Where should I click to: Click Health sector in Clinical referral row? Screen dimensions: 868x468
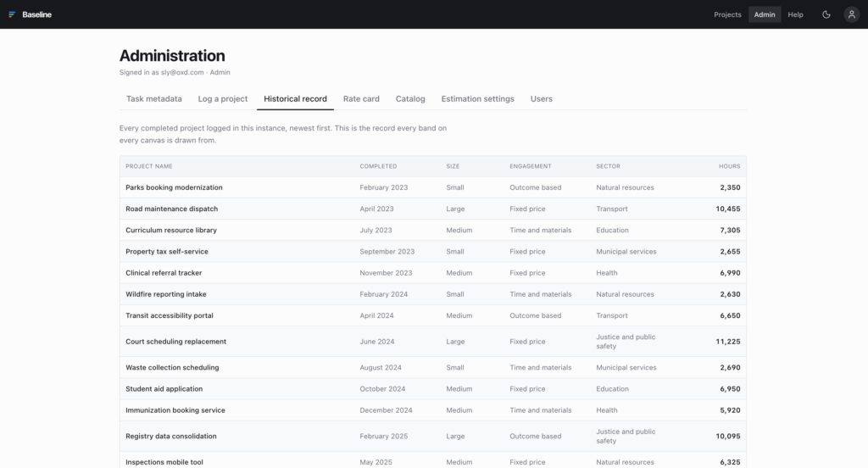[x=607, y=272]
